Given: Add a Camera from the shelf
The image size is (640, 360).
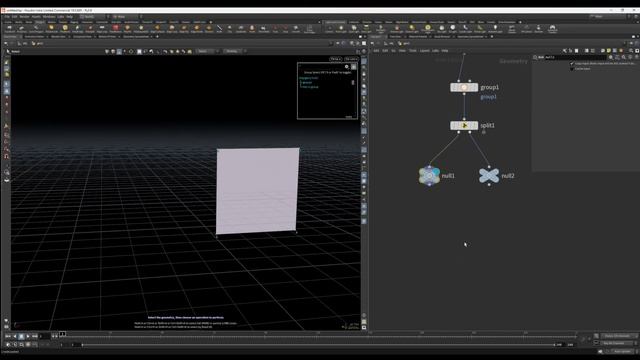Looking at the screenshot, I should point(329,29).
